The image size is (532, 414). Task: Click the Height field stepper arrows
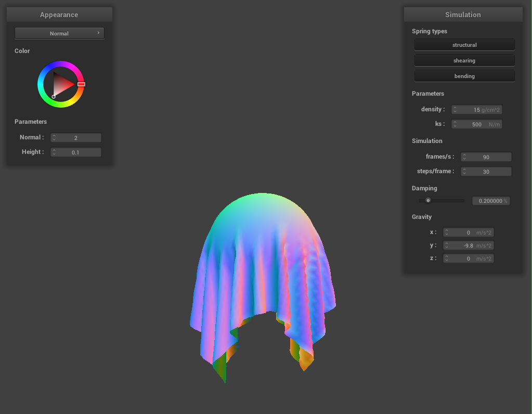tap(54, 152)
